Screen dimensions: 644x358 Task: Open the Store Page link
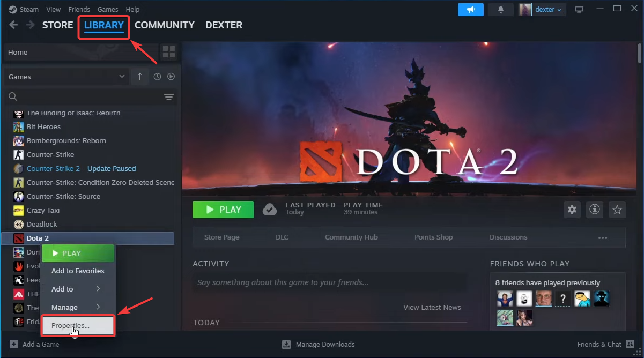click(222, 237)
